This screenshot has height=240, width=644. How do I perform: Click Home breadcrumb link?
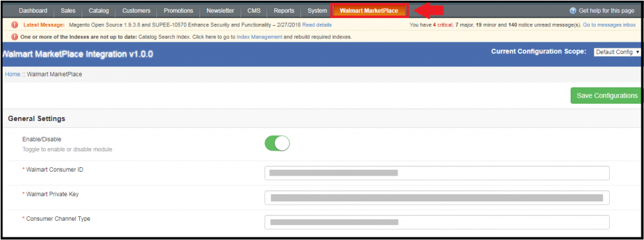tap(12, 75)
